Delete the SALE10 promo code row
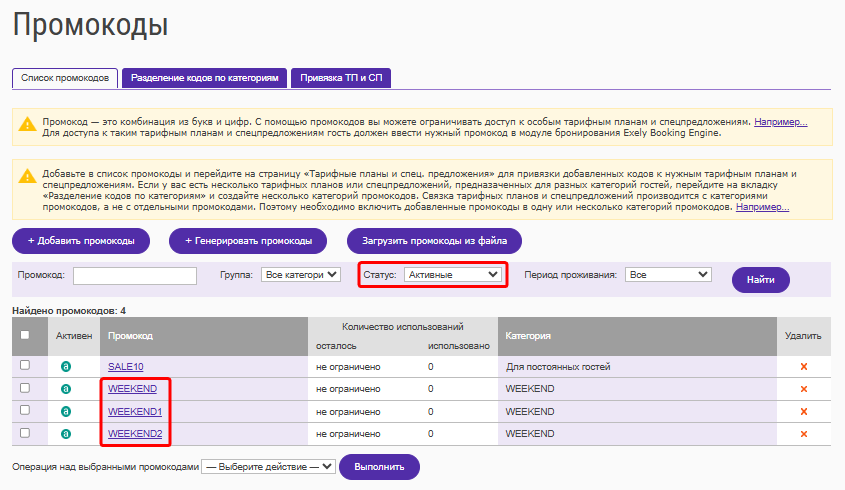Screen dimensions: 845x490 point(804,367)
